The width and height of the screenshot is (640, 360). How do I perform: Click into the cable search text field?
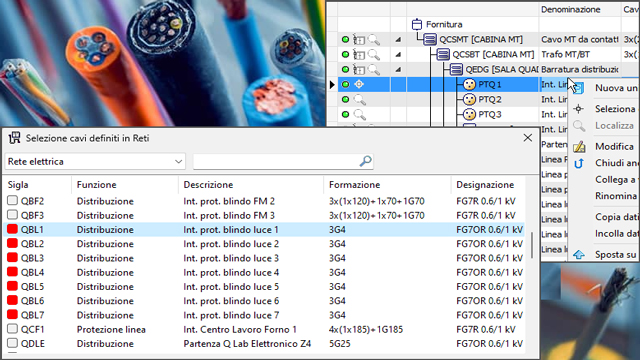(276, 162)
